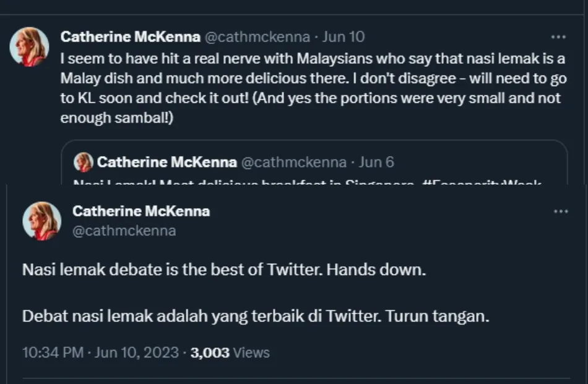Open more options on the Jun 10 tweet
This screenshot has height=384, width=588.
[x=558, y=37]
